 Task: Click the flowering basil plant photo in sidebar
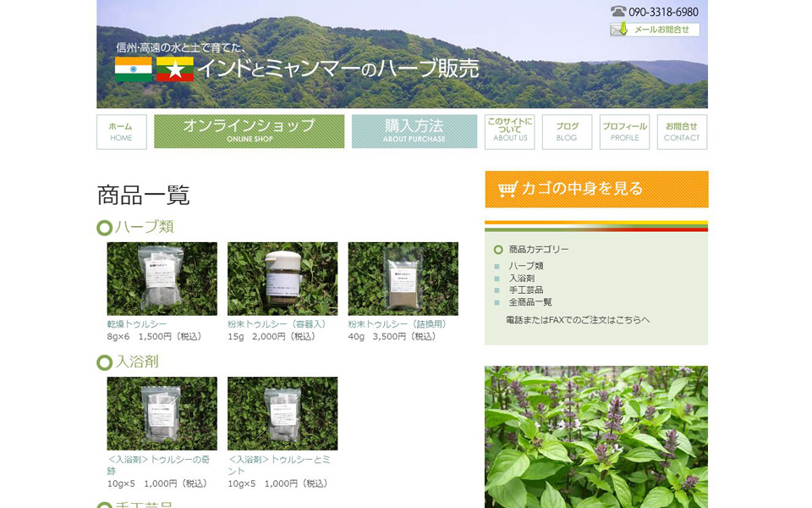[x=596, y=437]
